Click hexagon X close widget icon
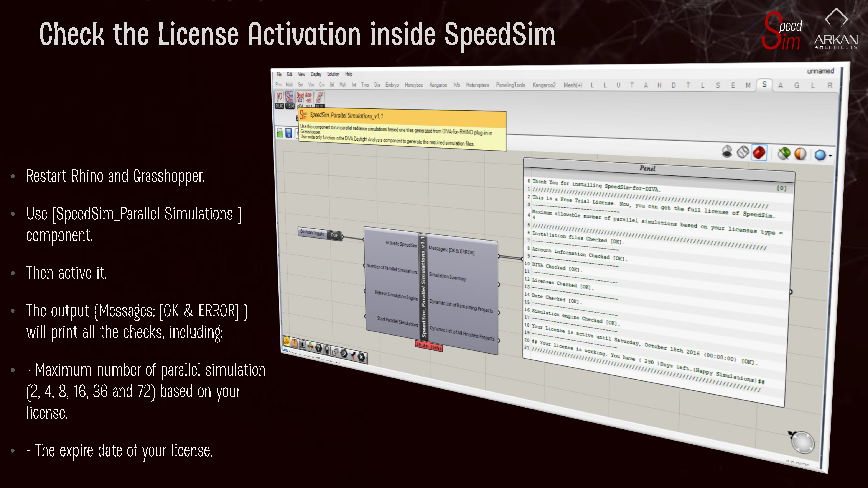Screen dimensions: 868x488 [x=361, y=357]
